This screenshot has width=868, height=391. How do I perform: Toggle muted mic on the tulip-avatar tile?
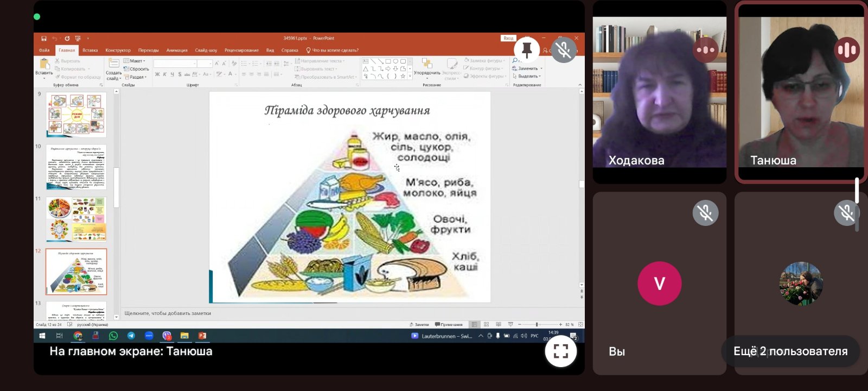pos(846,213)
